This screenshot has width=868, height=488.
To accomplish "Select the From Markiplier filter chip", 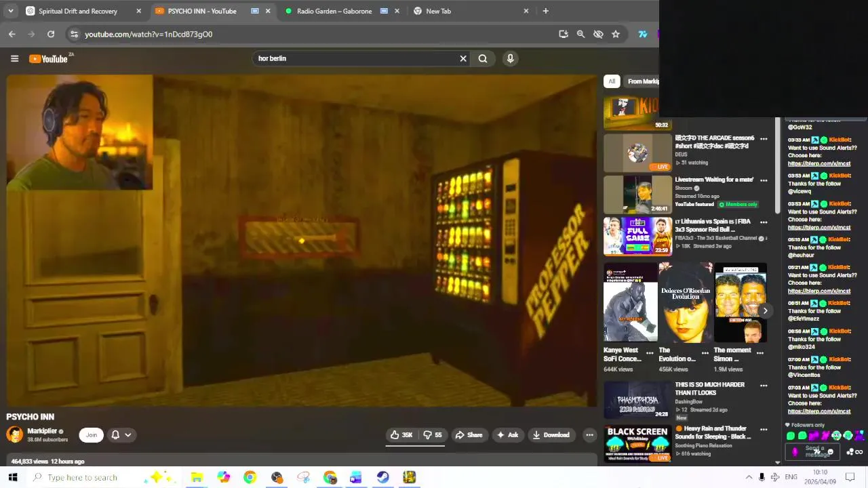I will coord(643,81).
